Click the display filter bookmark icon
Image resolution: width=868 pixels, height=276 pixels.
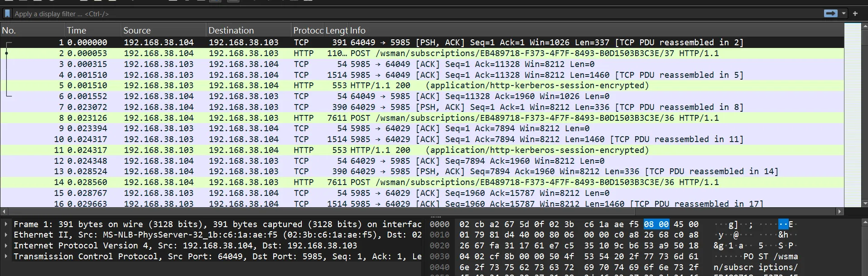[x=7, y=14]
